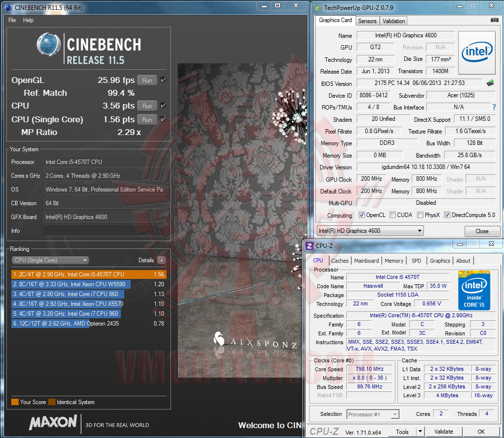Screen dimensions: 504x438
Task: Run the CPU (Single Core) benchmark
Action: pos(147,119)
